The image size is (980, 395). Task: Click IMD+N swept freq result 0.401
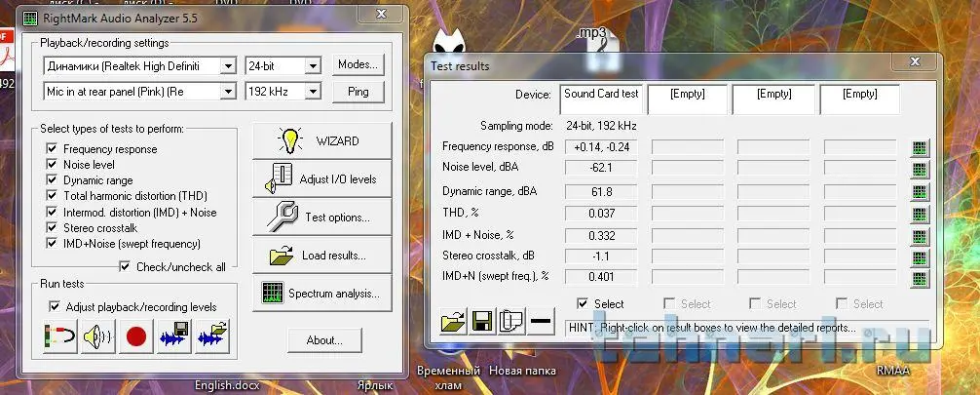pyautogui.click(x=601, y=277)
